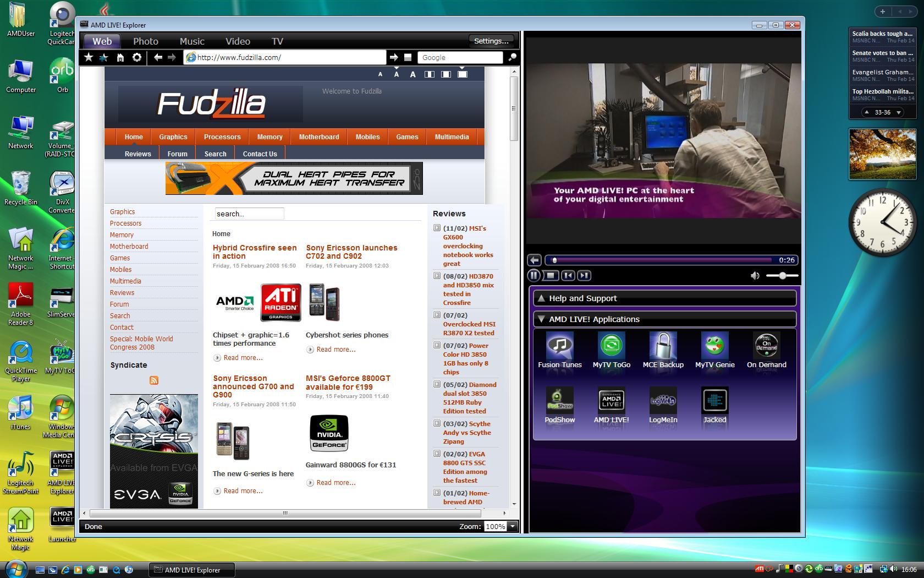Switch to the Photo tab
924x578 pixels.
145,41
